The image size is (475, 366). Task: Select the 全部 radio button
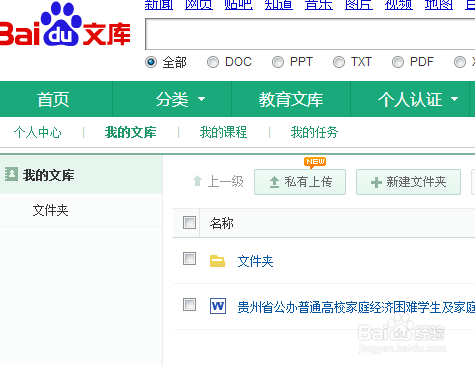pyautogui.click(x=151, y=62)
